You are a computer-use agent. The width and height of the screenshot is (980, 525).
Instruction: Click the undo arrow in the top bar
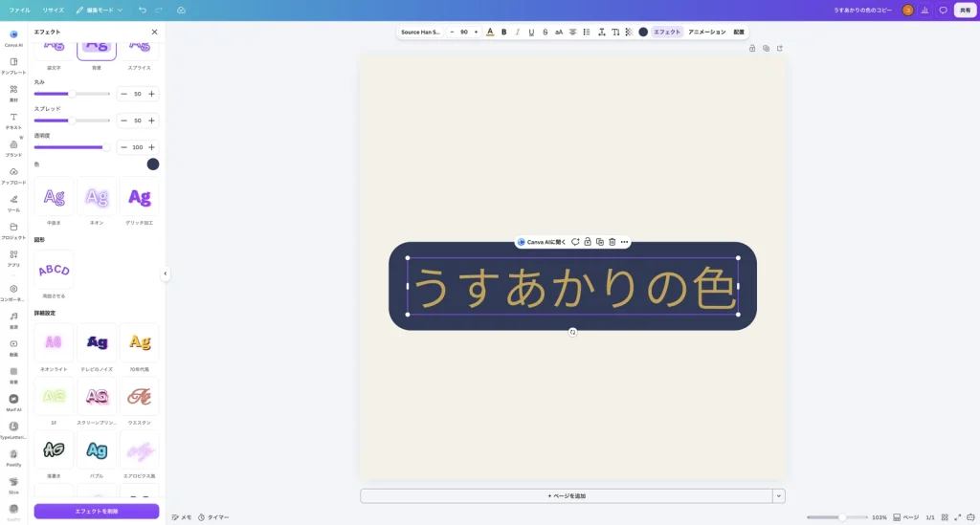[143, 10]
